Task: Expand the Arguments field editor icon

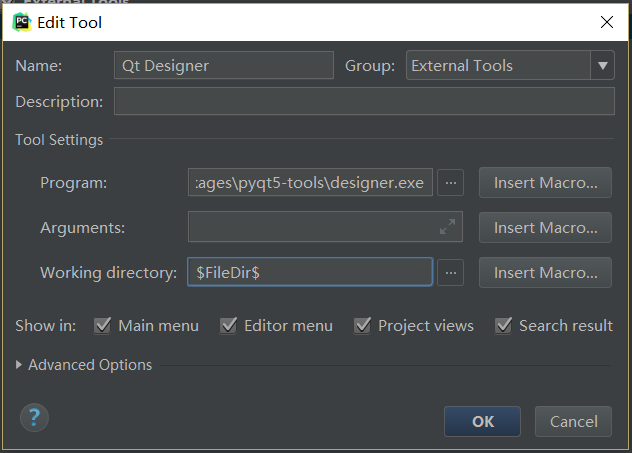Action: [x=447, y=227]
